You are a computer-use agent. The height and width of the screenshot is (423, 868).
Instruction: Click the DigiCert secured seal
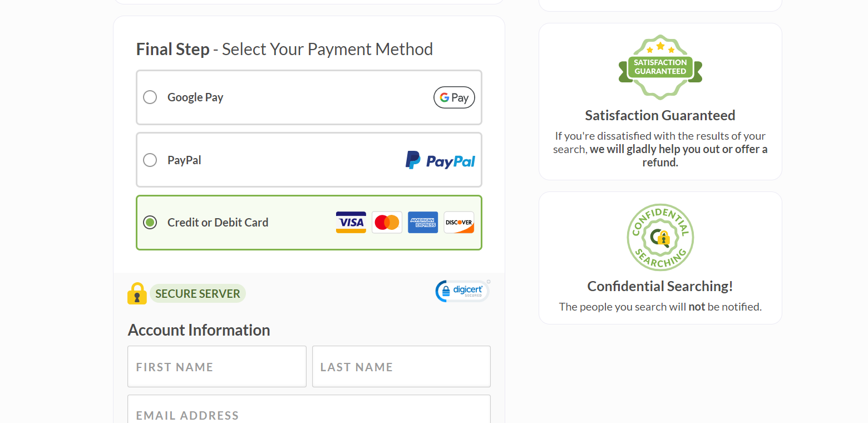pyautogui.click(x=462, y=291)
